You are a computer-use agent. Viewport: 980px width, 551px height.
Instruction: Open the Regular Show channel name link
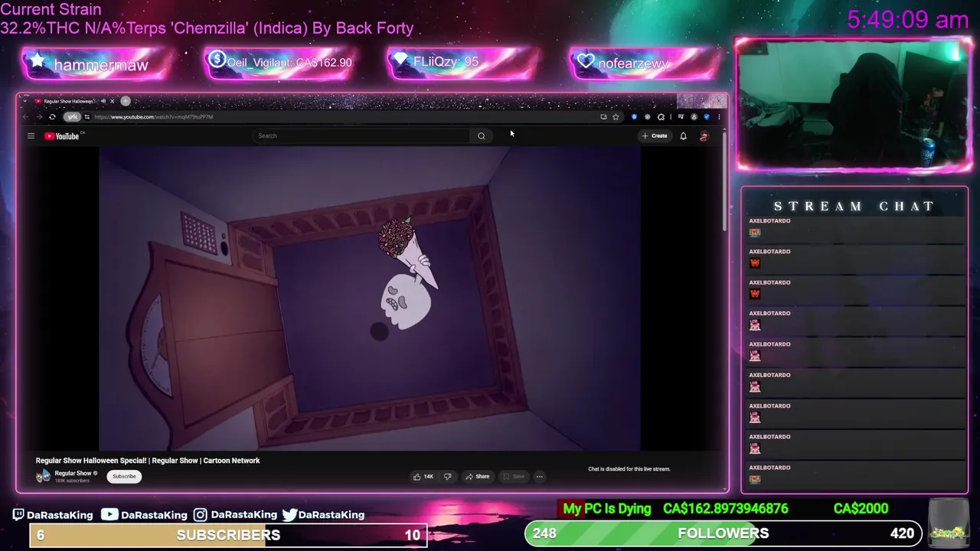(73, 474)
